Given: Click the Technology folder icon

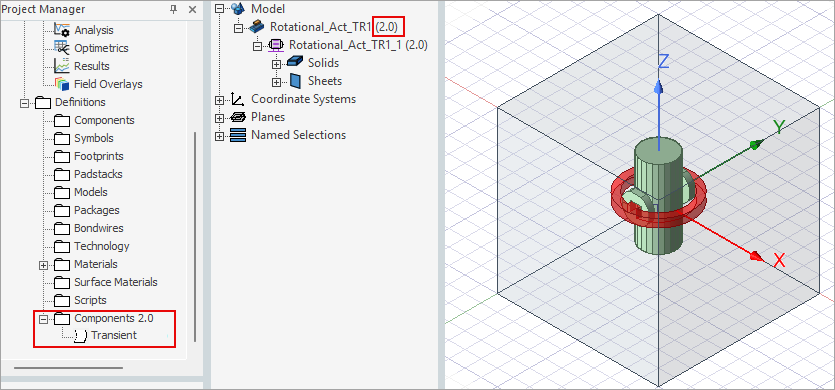Looking at the screenshot, I should 62,247.
